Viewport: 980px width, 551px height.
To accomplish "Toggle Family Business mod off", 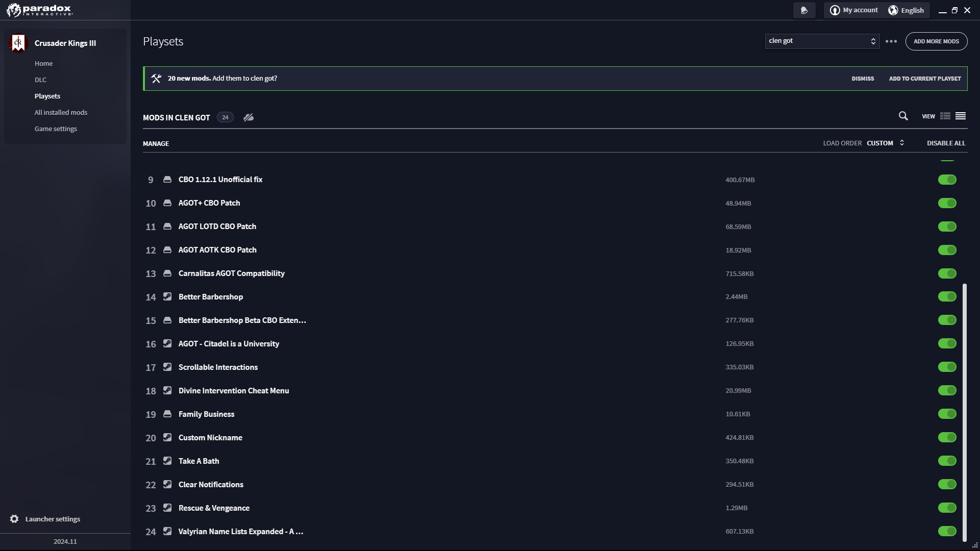I will (x=947, y=414).
